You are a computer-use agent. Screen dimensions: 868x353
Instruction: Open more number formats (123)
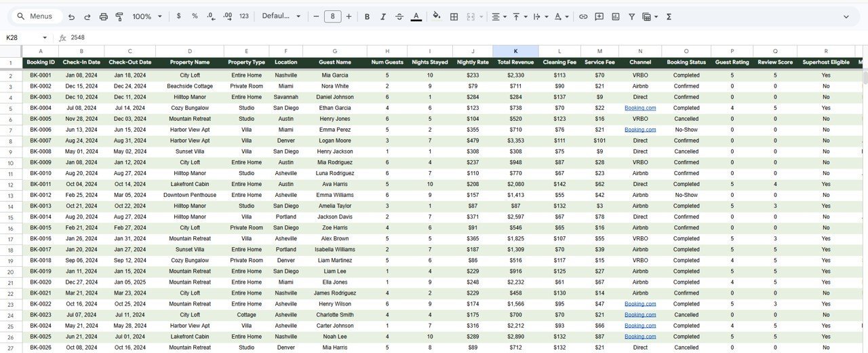point(244,16)
